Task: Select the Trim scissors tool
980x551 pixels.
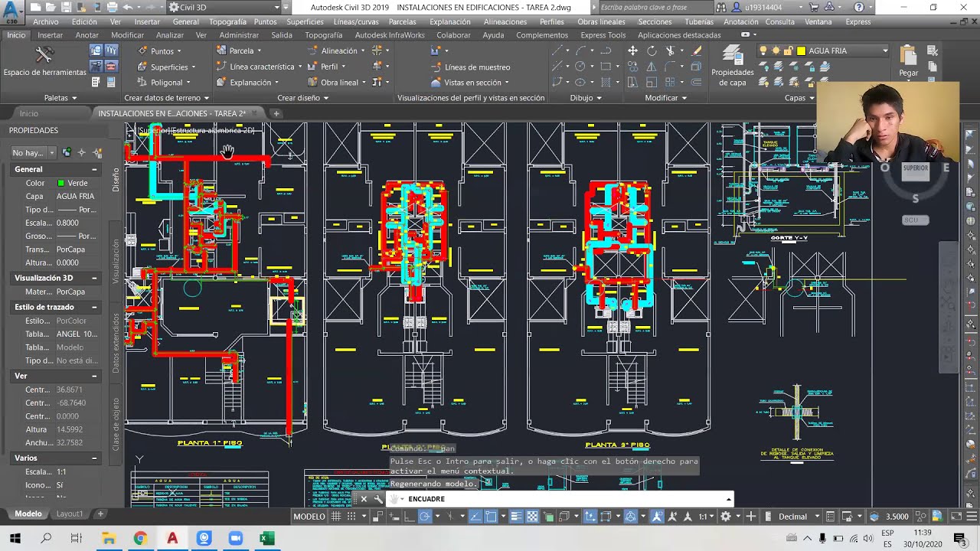Action: [671, 51]
